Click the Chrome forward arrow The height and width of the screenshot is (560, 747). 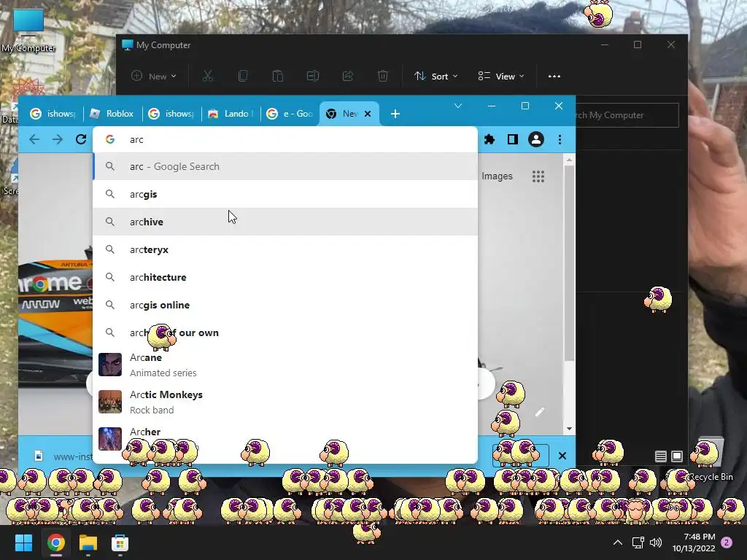(58, 139)
